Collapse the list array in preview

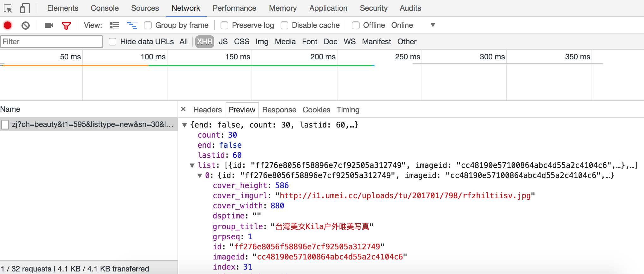tap(192, 165)
